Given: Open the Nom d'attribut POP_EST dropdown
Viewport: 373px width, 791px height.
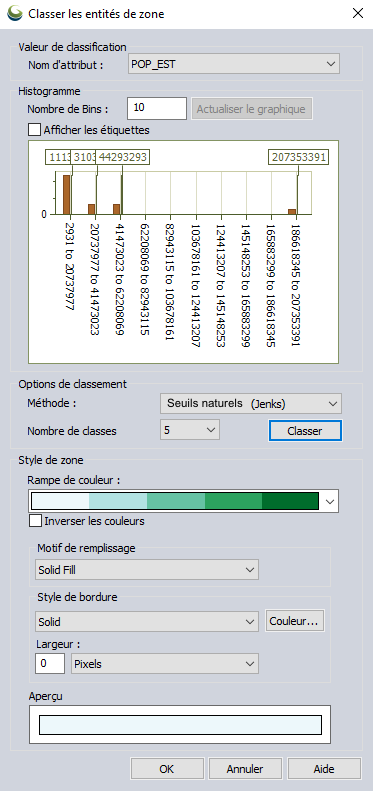Looking at the screenshot, I should [x=234, y=64].
